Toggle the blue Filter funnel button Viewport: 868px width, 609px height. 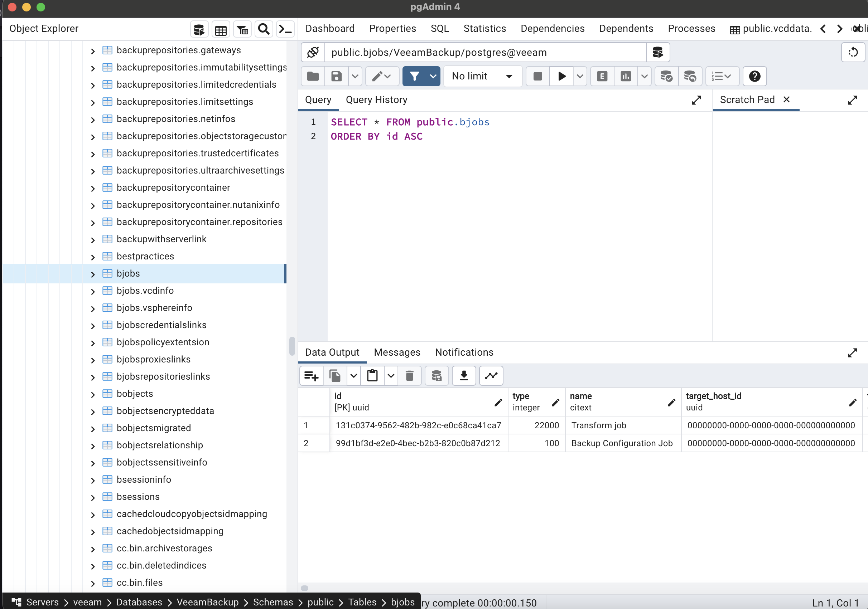tap(415, 76)
